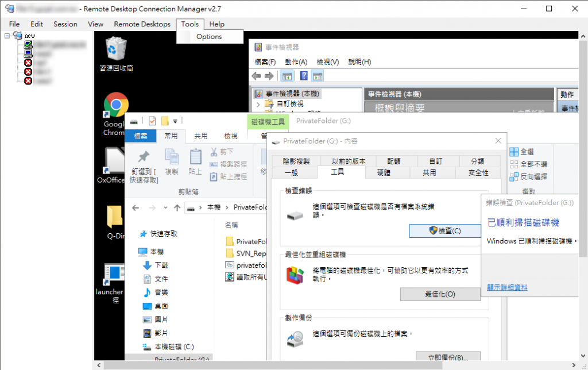This screenshot has width=588, height=370.
Task: Click the Paste shortcut (貼上捷徑) item
Action: tap(228, 177)
